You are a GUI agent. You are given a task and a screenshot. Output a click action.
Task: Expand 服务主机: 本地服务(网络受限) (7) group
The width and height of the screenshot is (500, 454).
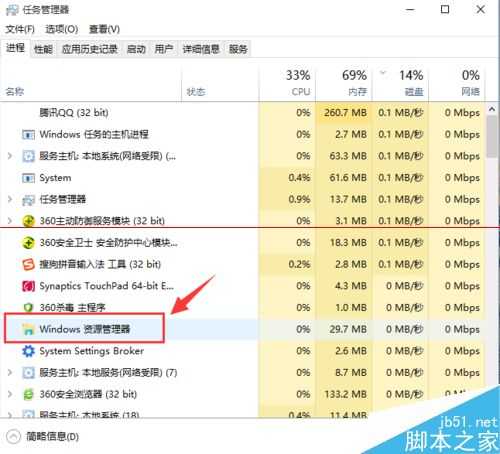tap(10, 372)
